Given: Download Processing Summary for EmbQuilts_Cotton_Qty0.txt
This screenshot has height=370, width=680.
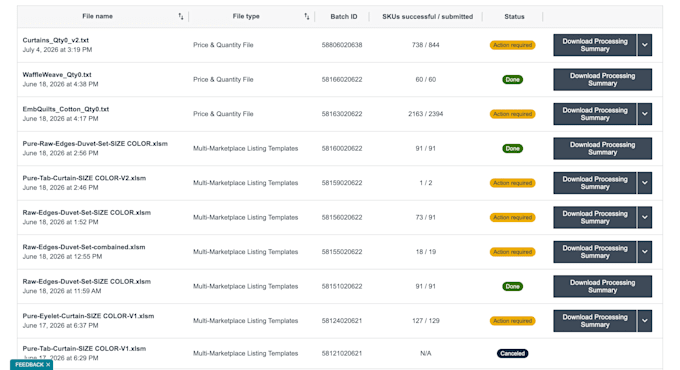Looking at the screenshot, I should point(595,114).
